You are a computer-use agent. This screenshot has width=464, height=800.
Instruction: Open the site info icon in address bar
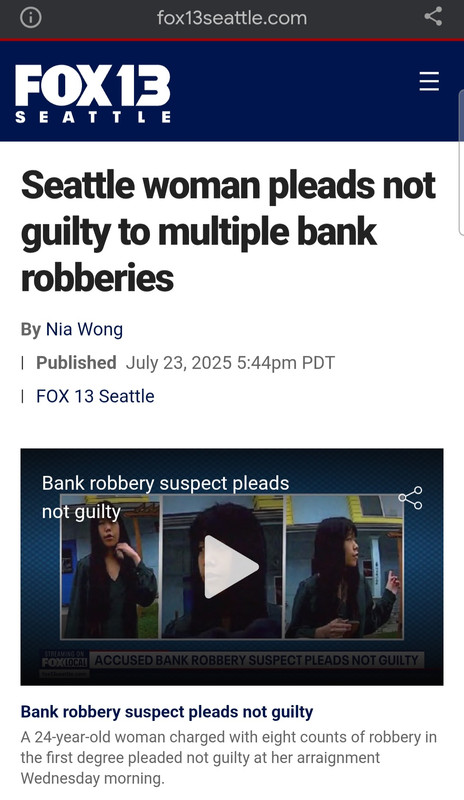tap(31, 18)
